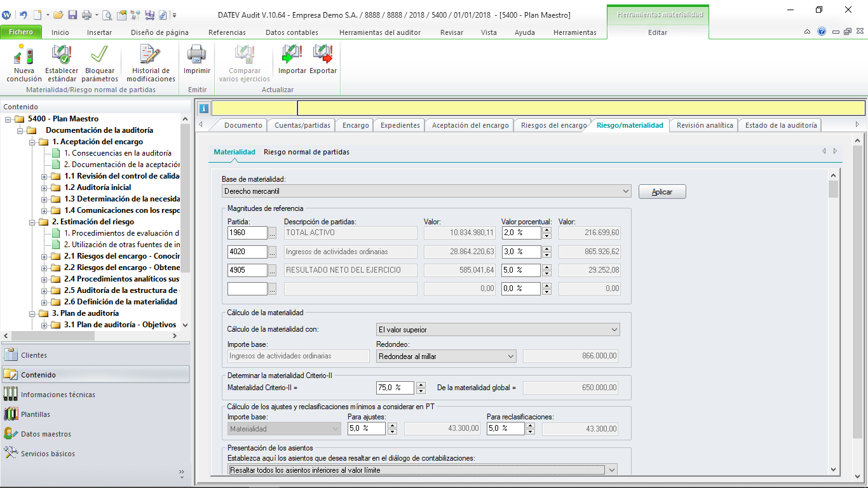This screenshot has width=868, height=488.
Task: Switch to the Revisión analítica tab
Action: (705, 125)
